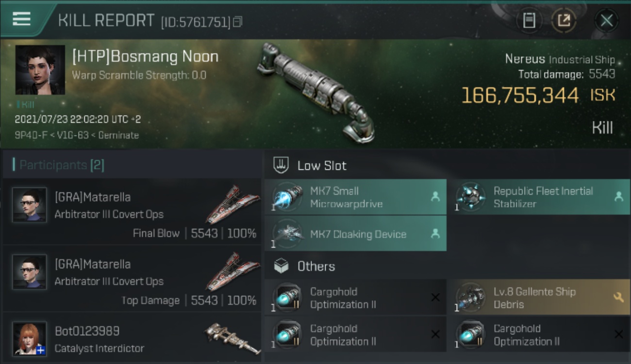
Task: Click the person icon on MK7 Small Microwarpdrive
Action: click(x=435, y=197)
